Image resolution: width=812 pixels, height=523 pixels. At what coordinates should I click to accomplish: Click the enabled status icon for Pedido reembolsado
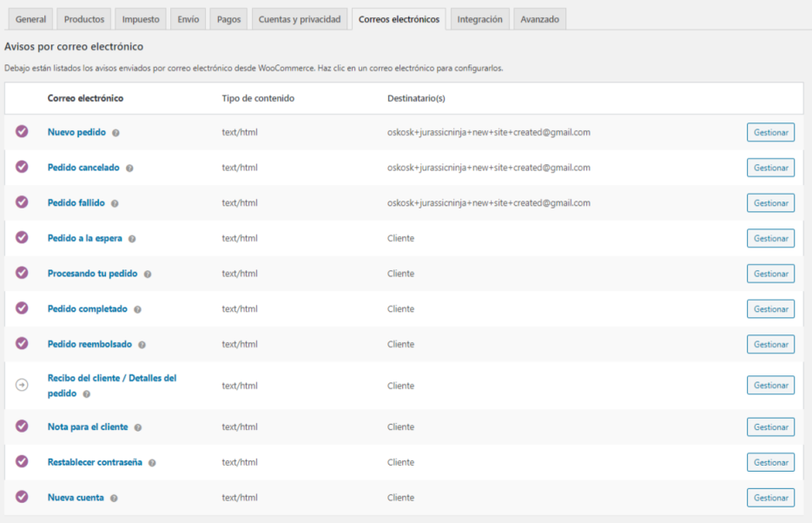pyautogui.click(x=22, y=344)
